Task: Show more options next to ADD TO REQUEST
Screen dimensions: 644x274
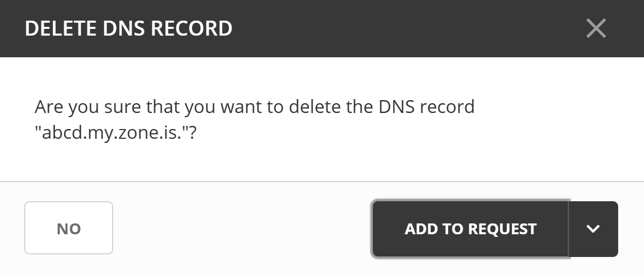Action: (593, 229)
